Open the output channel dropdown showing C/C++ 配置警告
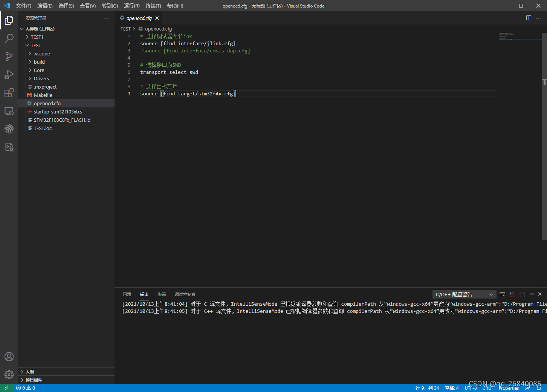Viewport: 547px width, 392px height. pos(464,294)
